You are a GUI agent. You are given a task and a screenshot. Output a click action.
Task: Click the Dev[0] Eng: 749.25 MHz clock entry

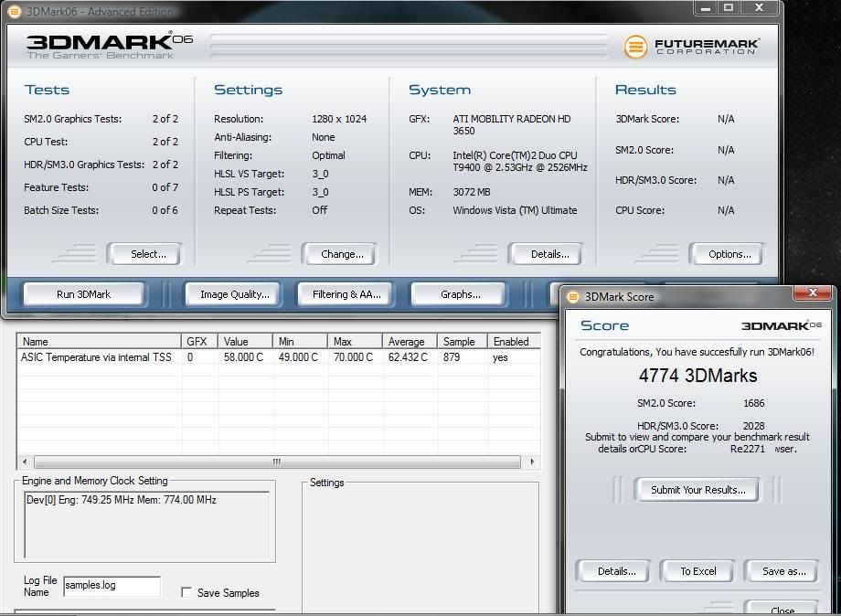[122, 500]
